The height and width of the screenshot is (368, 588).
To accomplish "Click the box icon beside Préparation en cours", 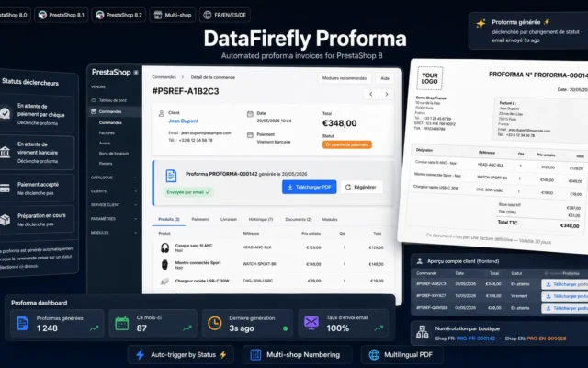I will pyautogui.click(x=5, y=220).
